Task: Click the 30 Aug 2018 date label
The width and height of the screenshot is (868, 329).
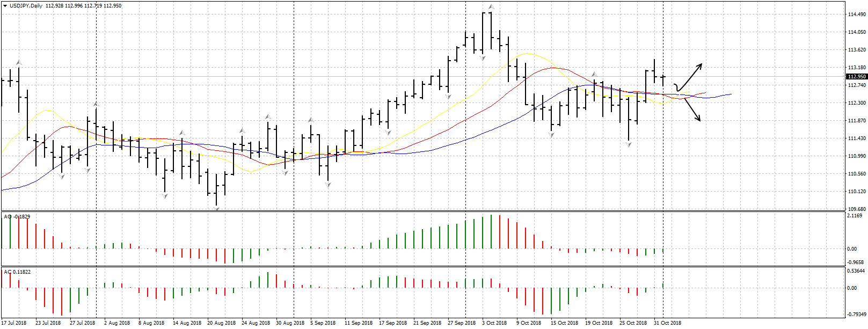Action: pos(290,323)
